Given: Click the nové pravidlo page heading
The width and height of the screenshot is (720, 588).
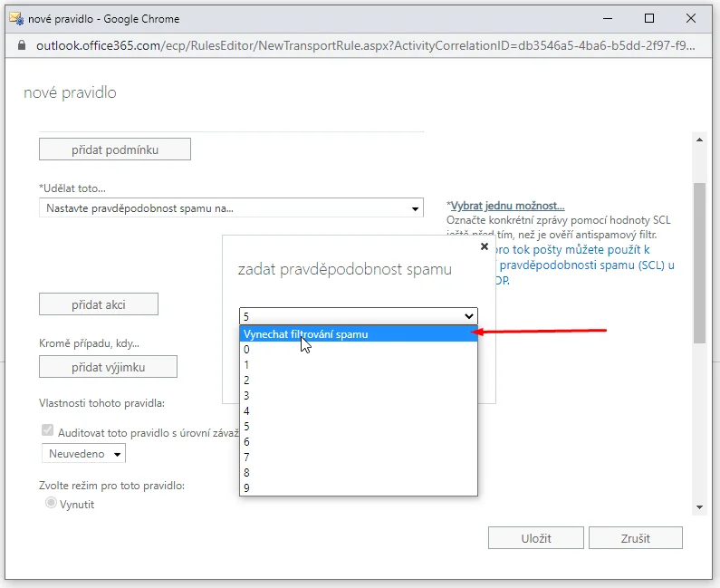Looking at the screenshot, I should point(70,92).
